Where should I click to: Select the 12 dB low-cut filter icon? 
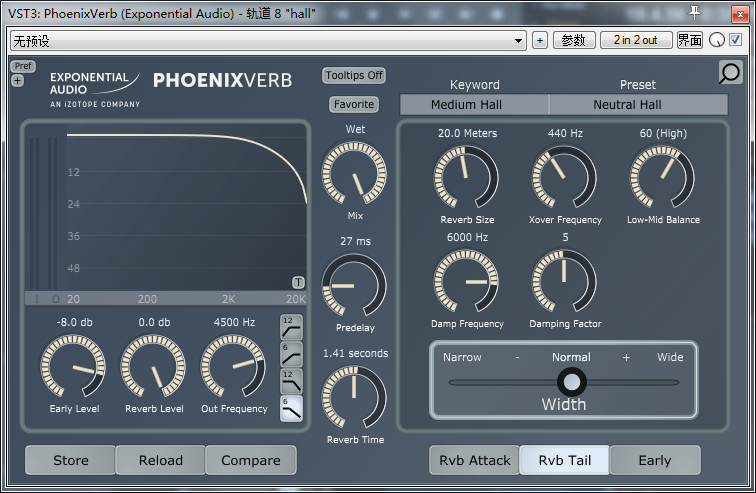(x=291, y=328)
